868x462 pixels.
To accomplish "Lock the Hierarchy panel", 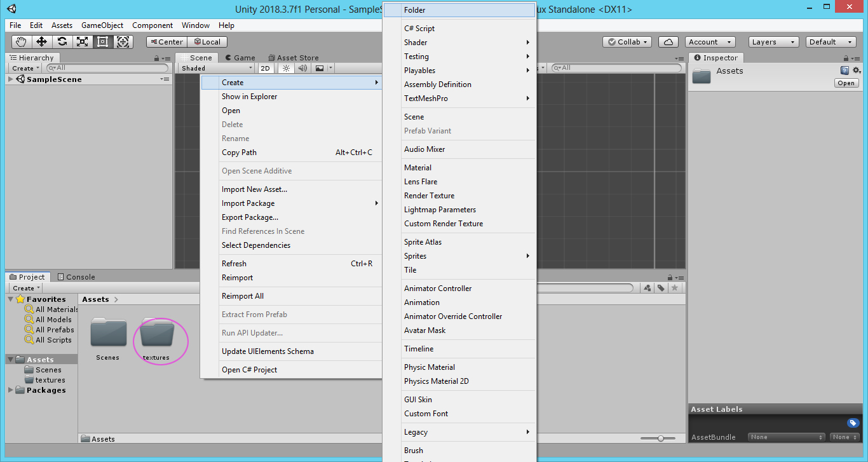I will [x=157, y=58].
